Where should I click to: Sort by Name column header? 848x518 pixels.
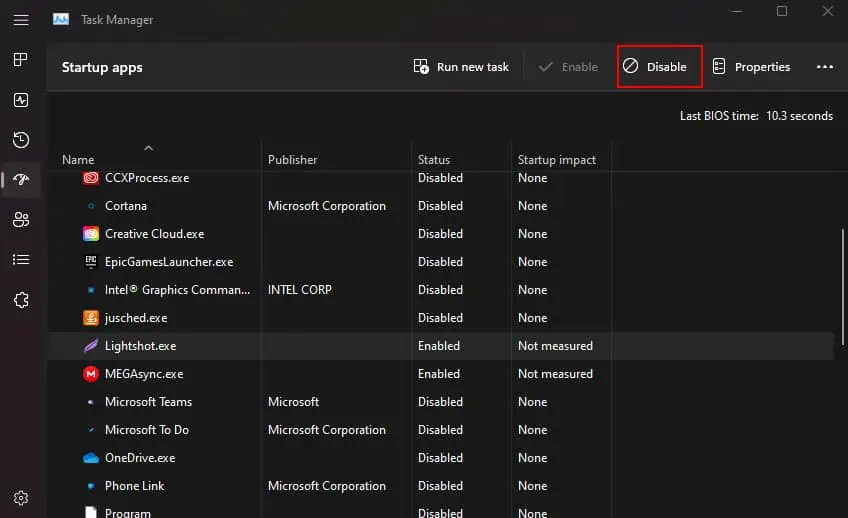pyautogui.click(x=78, y=160)
